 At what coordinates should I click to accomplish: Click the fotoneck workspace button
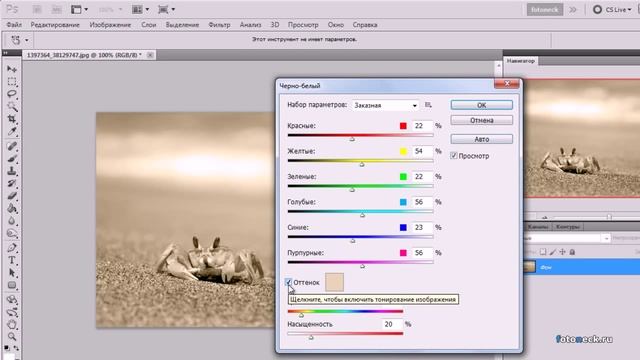(x=544, y=9)
